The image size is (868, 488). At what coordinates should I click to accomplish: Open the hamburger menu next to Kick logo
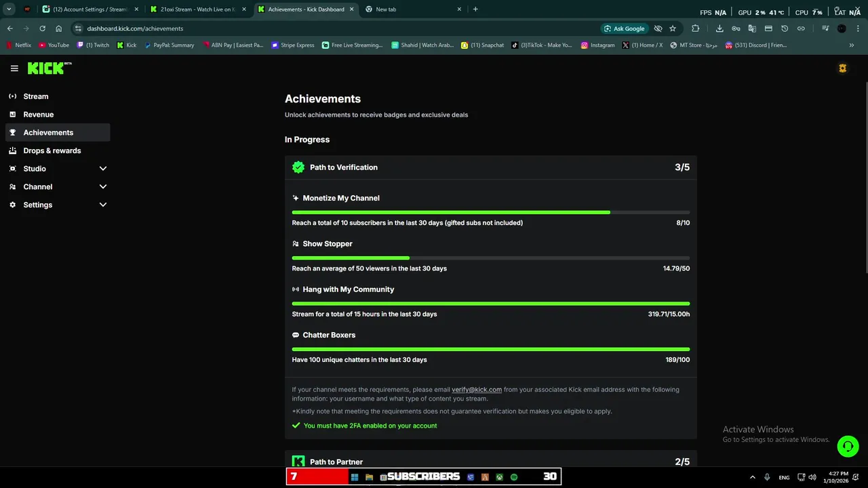click(14, 68)
